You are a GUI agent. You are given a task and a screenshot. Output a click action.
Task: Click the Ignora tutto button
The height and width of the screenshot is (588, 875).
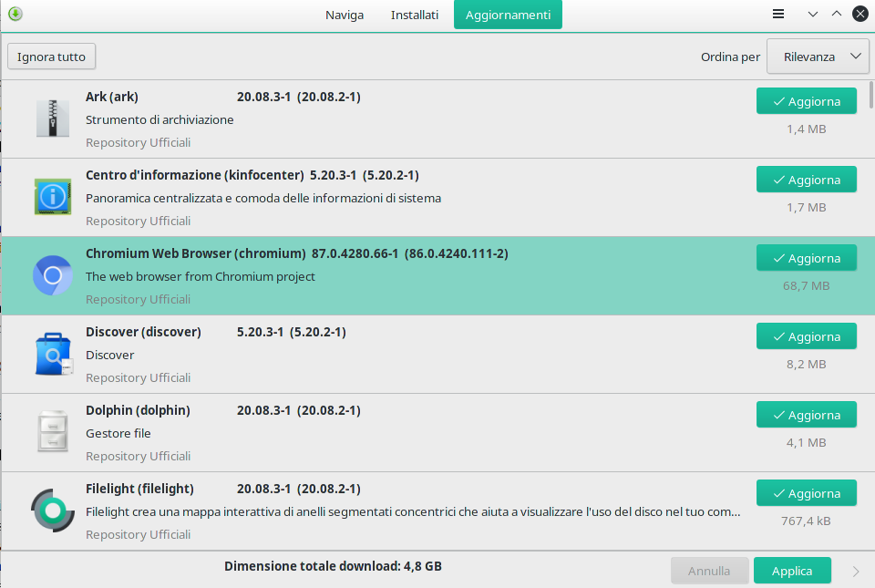(x=51, y=57)
